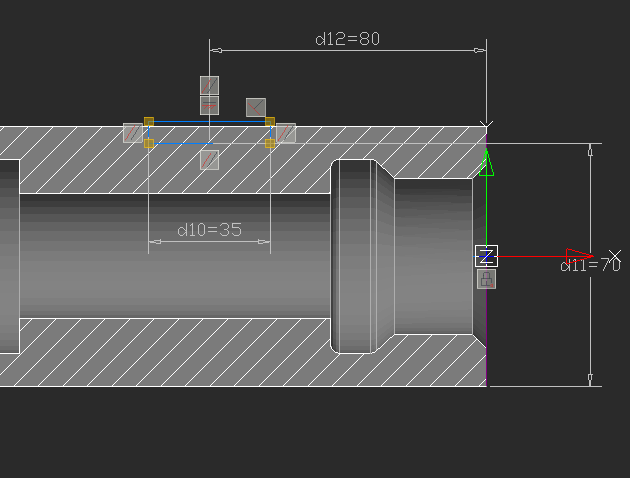Screen dimensions: 630x478
Task: Click the lock constraint icon below the origin
Action: click(x=486, y=279)
